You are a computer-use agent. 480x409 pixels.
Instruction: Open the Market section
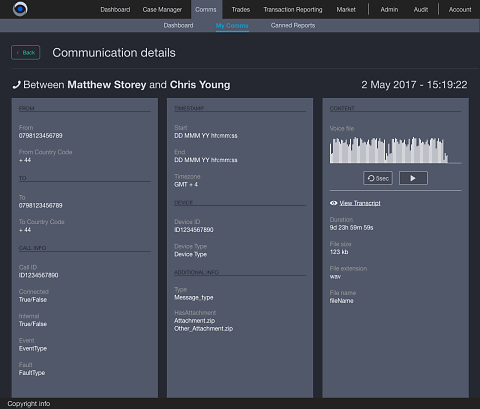pos(346,9)
